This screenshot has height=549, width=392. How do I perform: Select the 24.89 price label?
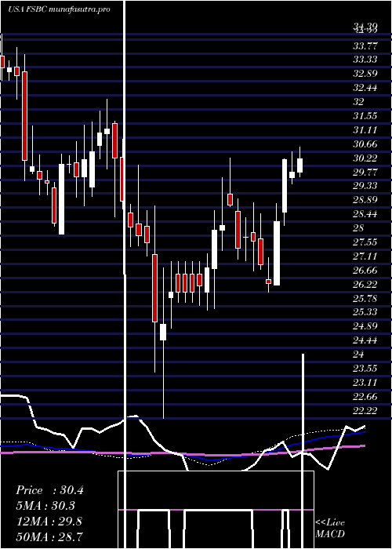pos(365,326)
